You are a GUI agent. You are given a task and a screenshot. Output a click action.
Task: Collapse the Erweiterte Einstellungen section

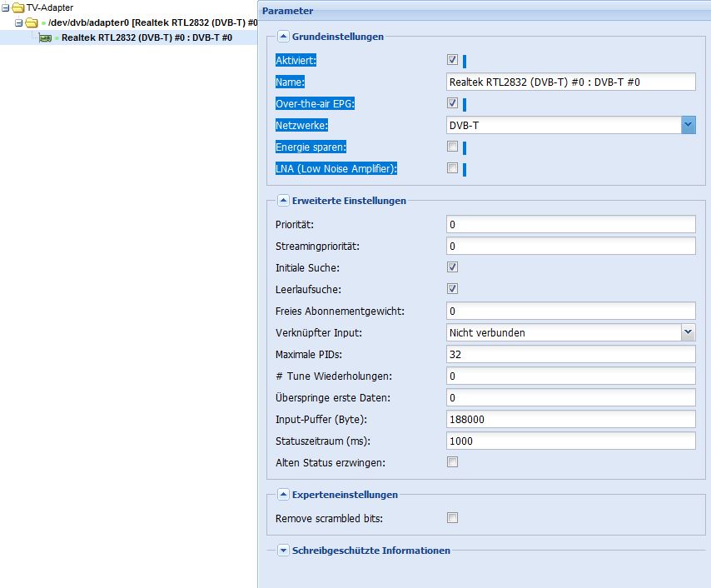[283, 201]
